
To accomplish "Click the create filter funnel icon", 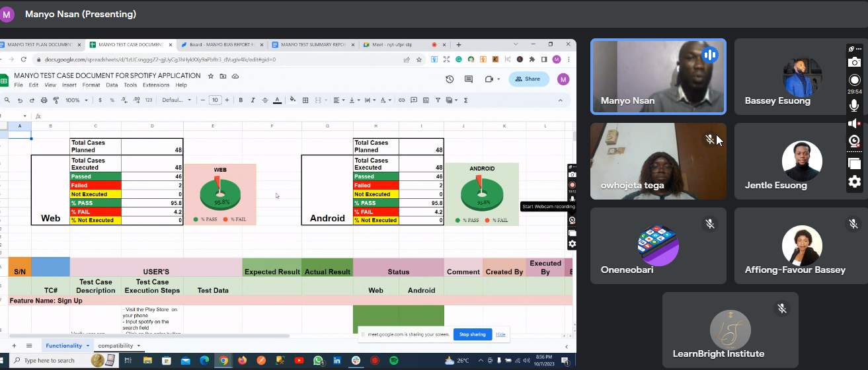I will (438, 100).
